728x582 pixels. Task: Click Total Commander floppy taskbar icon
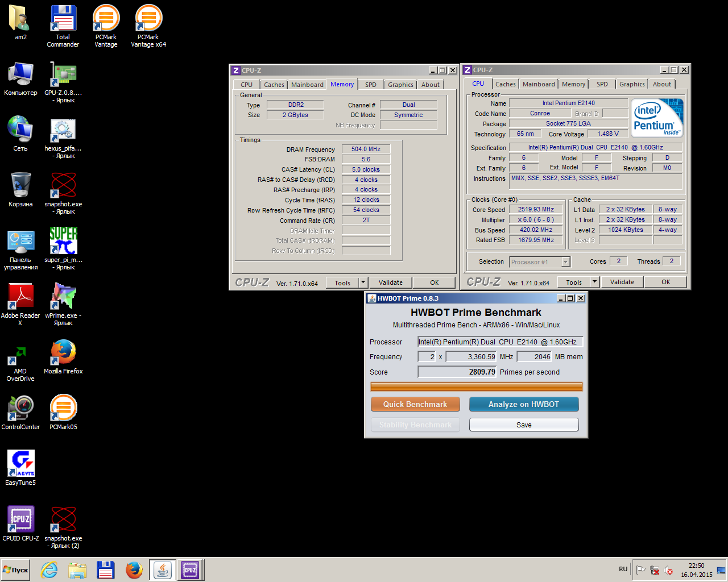(106, 569)
